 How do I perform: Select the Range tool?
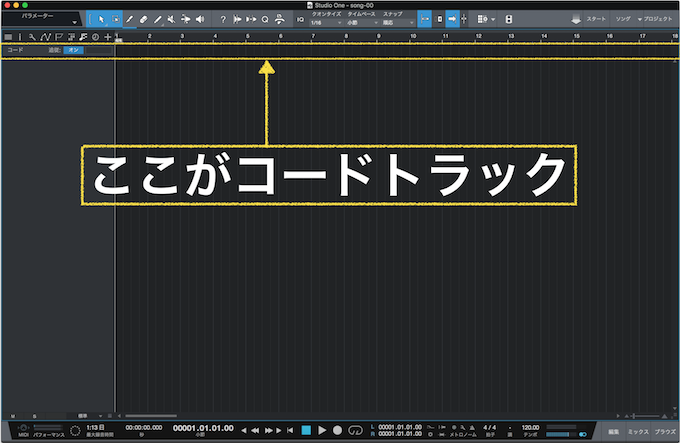pyautogui.click(x=115, y=19)
